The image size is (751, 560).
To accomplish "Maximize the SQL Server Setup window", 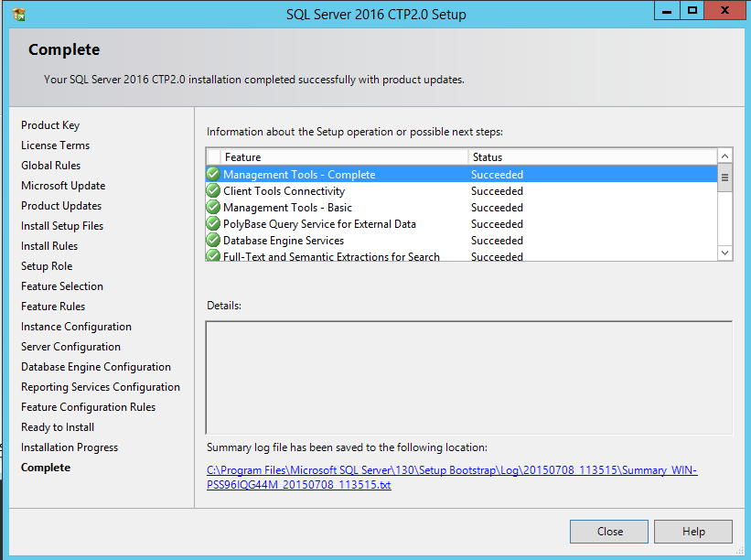I will 692,11.
